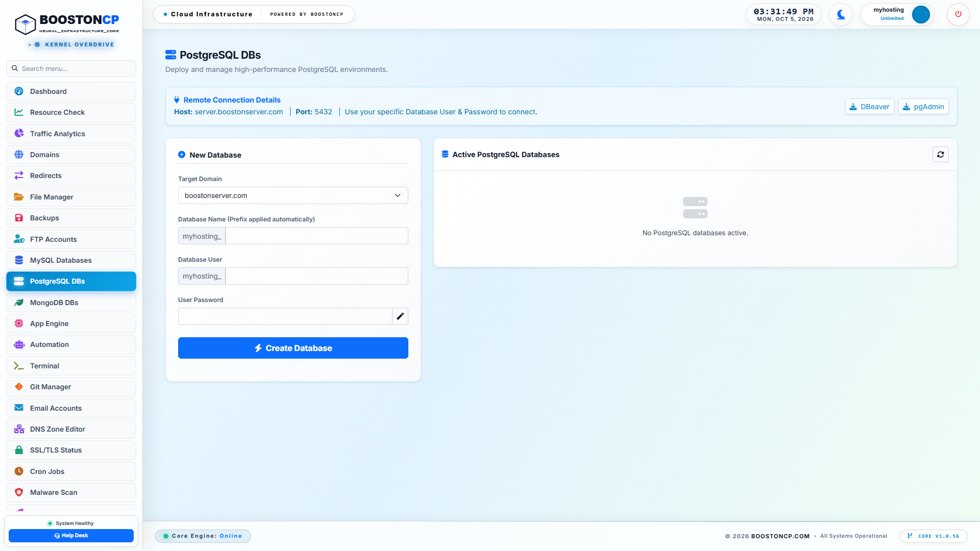
Task: Focus the User Password input field
Action: click(285, 316)
